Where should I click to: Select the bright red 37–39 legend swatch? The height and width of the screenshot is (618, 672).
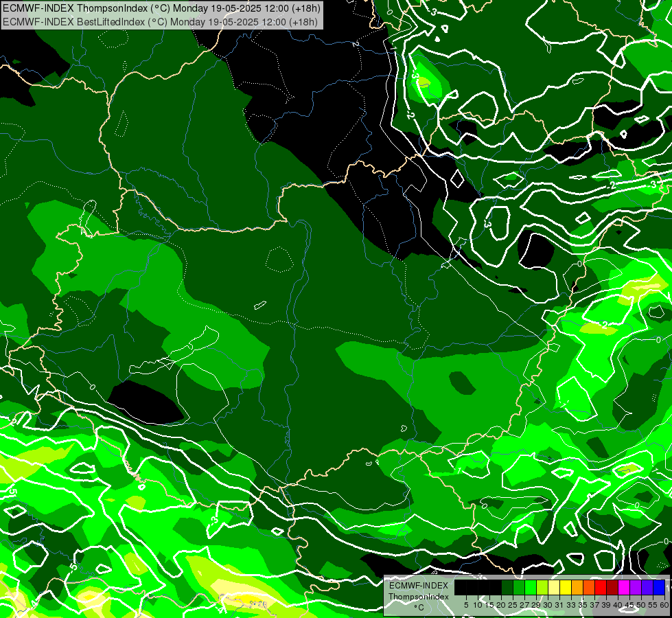(x=601, y=588)
